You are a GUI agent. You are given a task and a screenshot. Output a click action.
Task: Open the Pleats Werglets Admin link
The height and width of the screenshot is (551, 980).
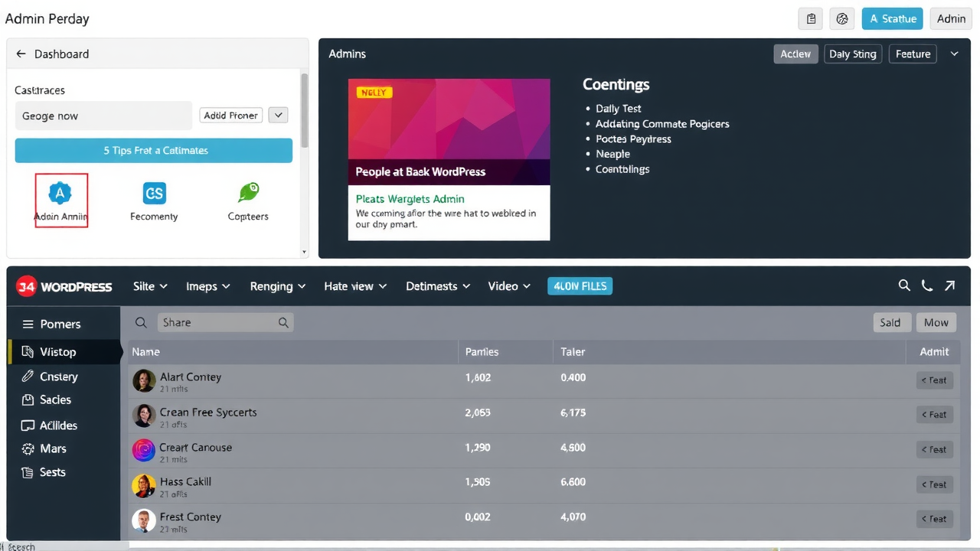[410, 198]
